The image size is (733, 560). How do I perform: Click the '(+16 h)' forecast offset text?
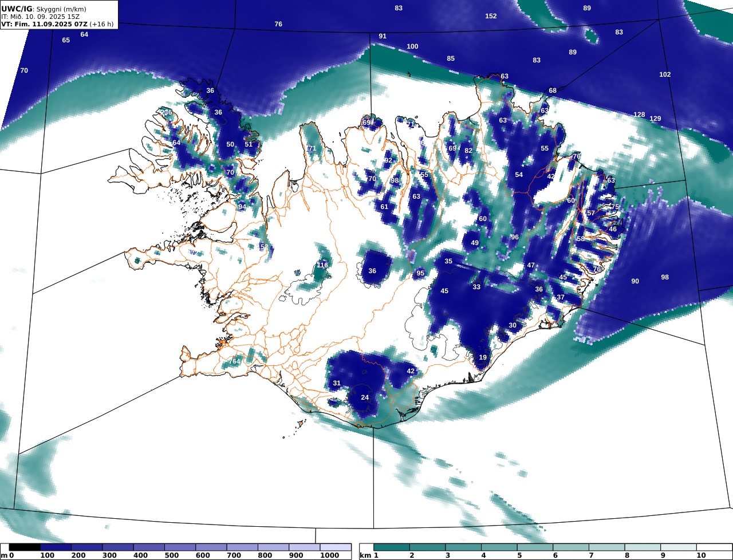pyautogui.click(x=102, y=24)
